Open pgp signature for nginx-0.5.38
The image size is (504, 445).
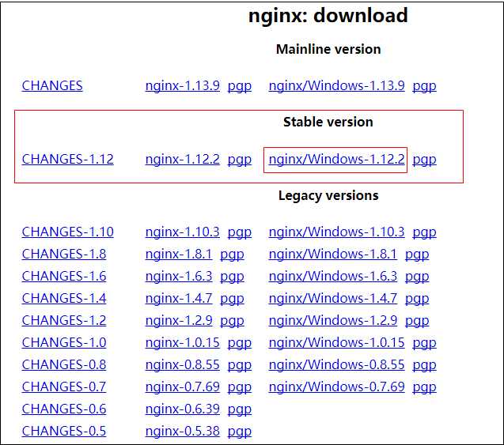point(240,432)
